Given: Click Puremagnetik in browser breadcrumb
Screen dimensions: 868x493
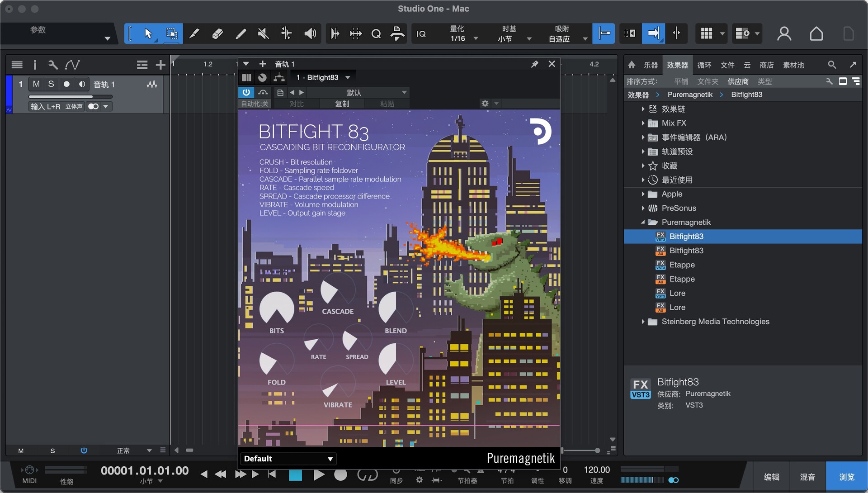Looking at the screenshot, I should [x=690, y=95].
